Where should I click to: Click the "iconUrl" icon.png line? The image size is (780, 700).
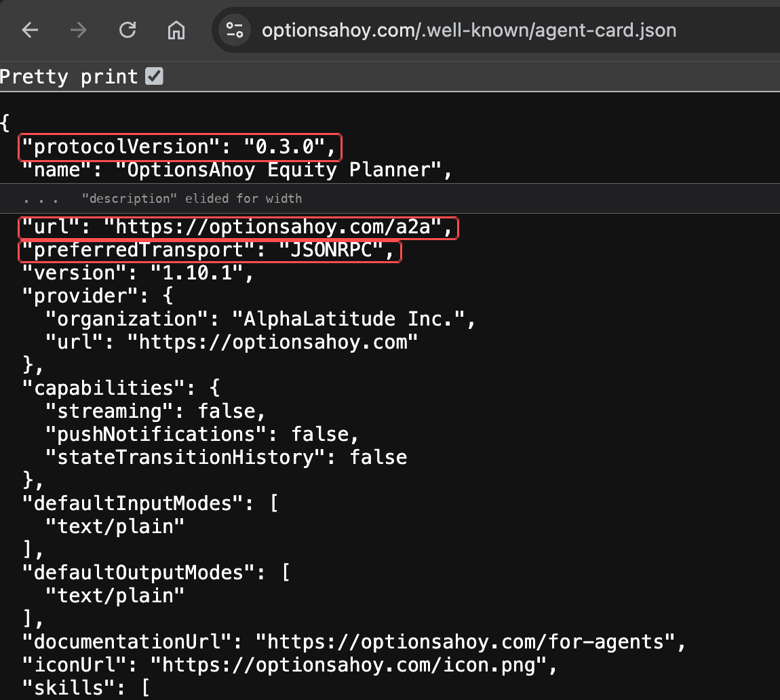290,665
